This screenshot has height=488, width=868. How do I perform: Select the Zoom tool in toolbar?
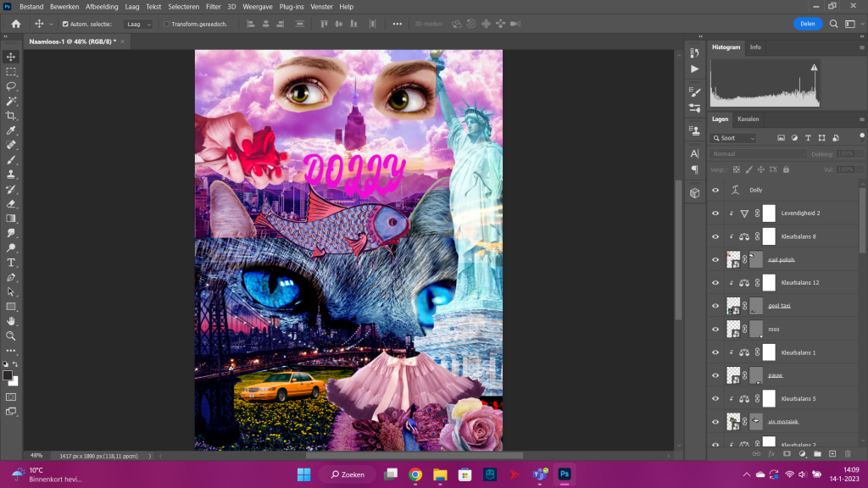click(x=11, y=335)
